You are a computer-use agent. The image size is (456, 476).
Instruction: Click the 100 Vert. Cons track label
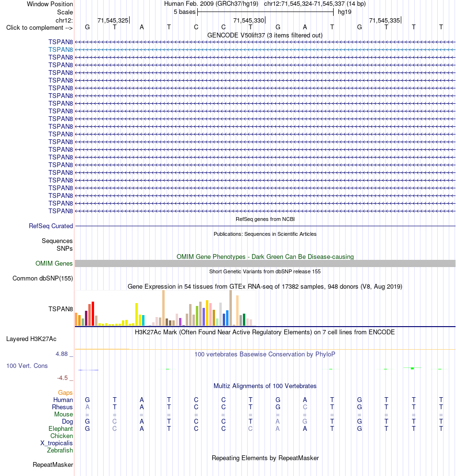click(27, 366)
